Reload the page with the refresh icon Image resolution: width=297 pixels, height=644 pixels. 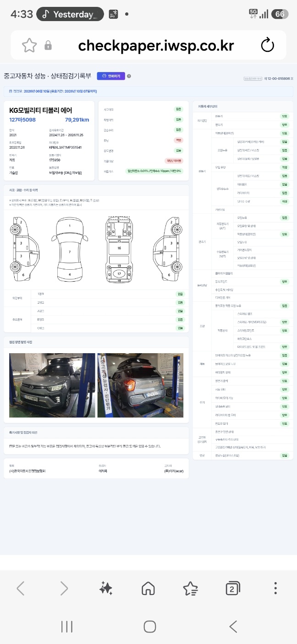(267, 45)
